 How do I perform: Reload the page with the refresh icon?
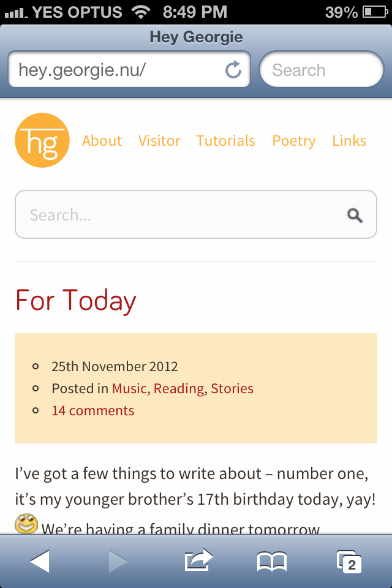tap(233, 69)
